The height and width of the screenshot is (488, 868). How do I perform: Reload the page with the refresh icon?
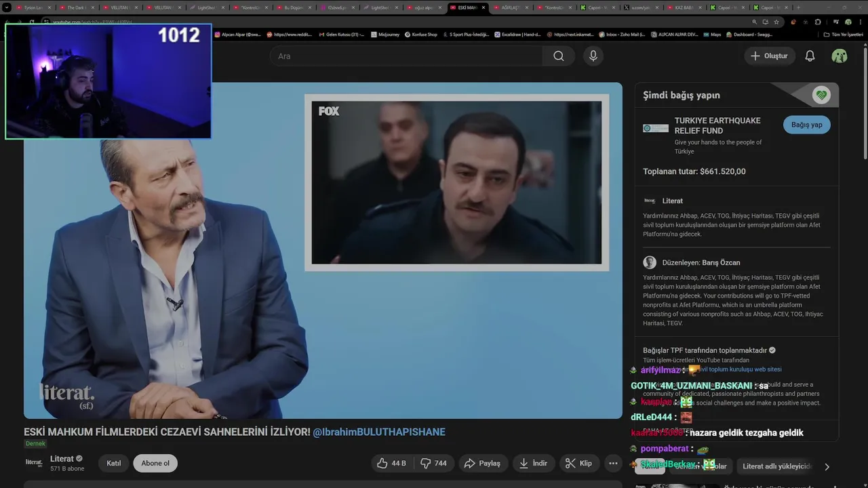pos(31,22)
